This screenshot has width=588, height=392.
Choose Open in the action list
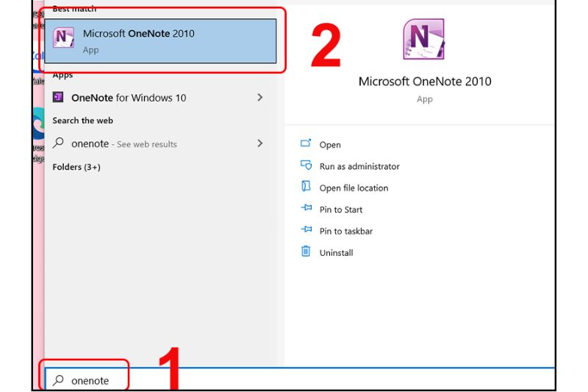click(330, 145)
